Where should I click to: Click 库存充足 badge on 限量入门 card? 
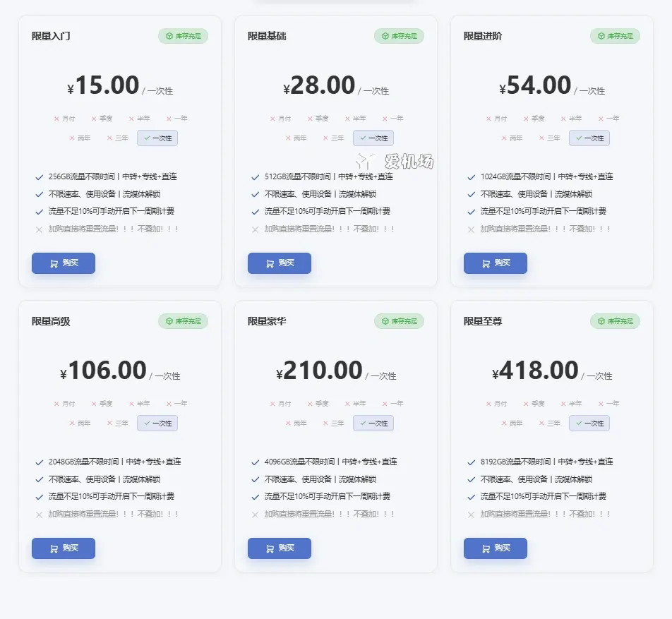click(183, 36)
